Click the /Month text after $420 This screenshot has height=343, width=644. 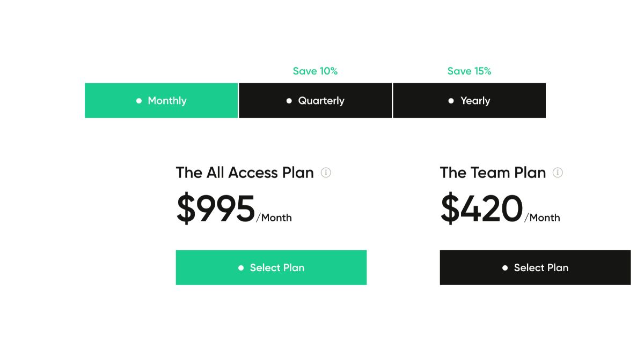[542, 218]
